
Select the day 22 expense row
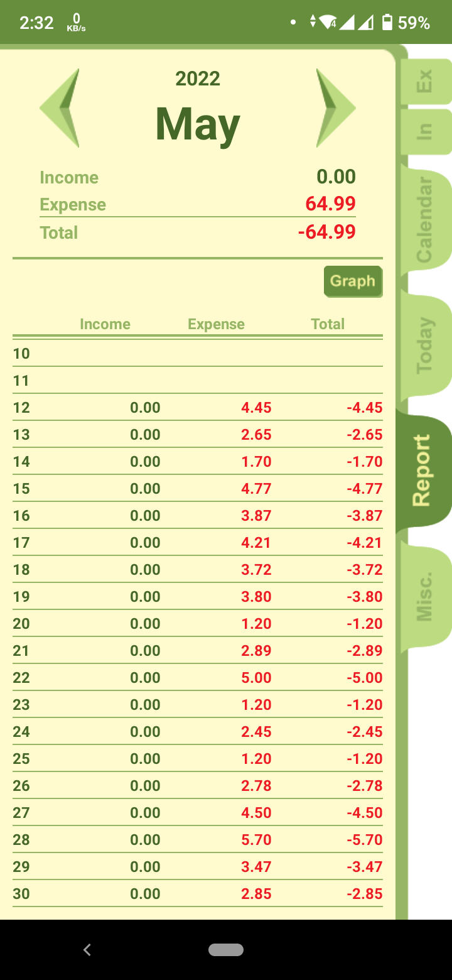(197, 678)
